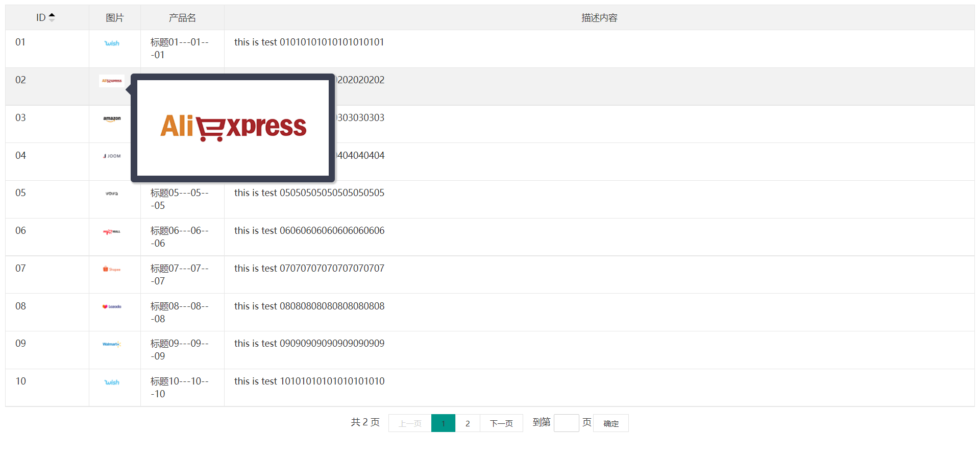This screenshot has width=980, height=456.
Task: Click the 产品名 column header
Action: coord(182,17)
